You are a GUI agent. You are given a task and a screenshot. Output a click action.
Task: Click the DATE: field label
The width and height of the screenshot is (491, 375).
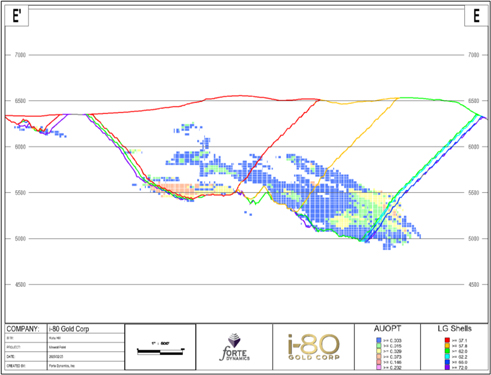10,357
